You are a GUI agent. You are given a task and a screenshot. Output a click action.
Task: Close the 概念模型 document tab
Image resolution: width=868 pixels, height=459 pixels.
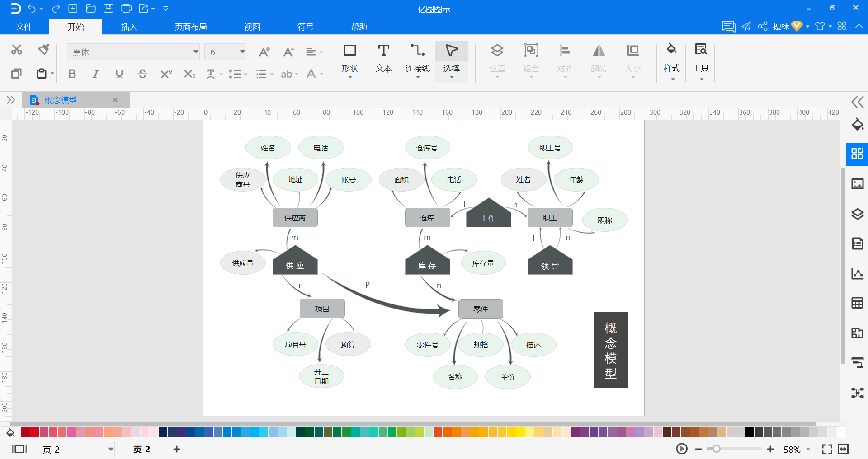click(115, 100)
